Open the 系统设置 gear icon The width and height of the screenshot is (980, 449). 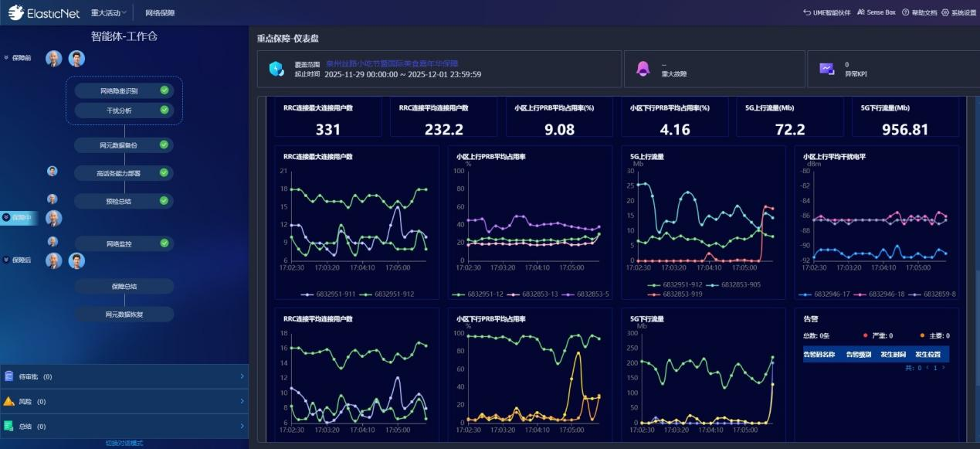pos(945,12)
